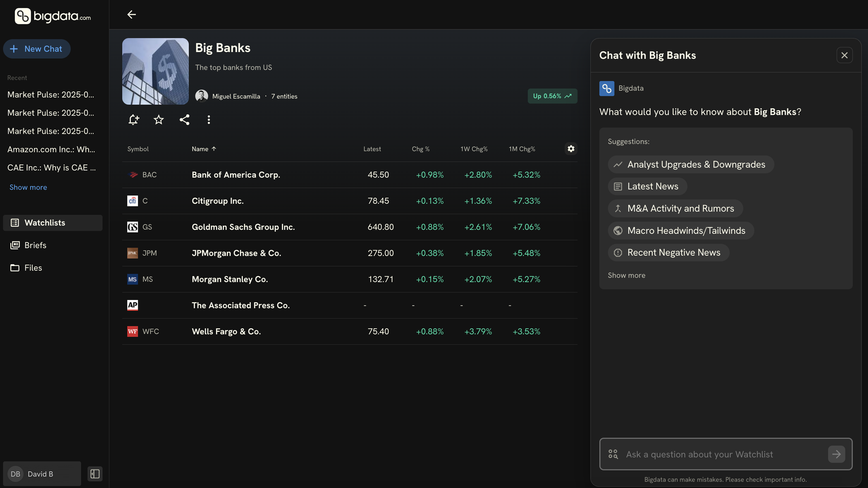Go back using the arrow icon
The width and height of the screenshot is (868, 488).
(x=132, y=14)
